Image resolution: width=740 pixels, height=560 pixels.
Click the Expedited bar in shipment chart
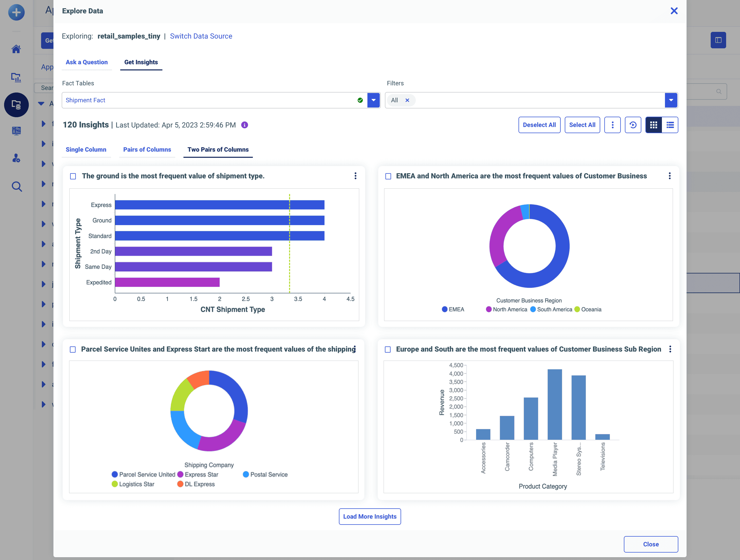click(167, 282)
